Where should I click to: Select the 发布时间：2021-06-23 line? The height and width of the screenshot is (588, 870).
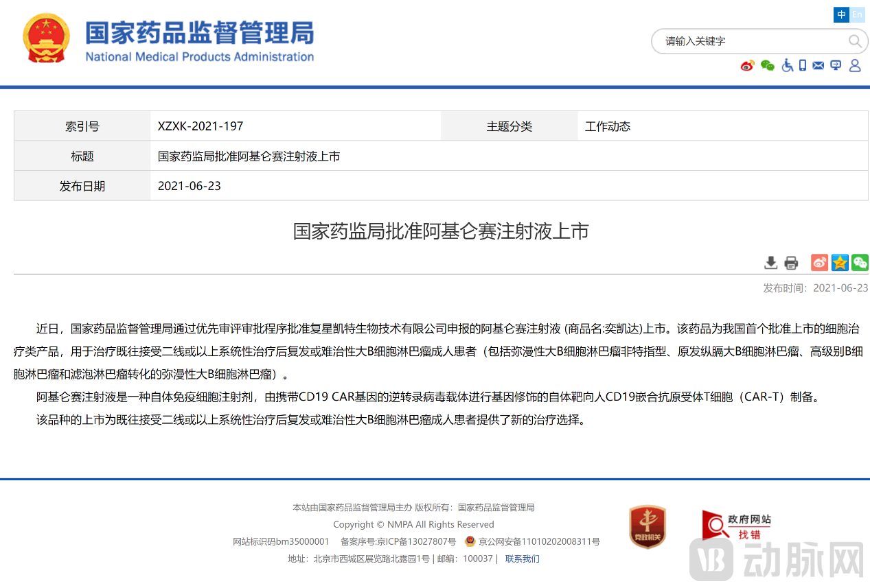pyautogui.click(x=816, y=288)
